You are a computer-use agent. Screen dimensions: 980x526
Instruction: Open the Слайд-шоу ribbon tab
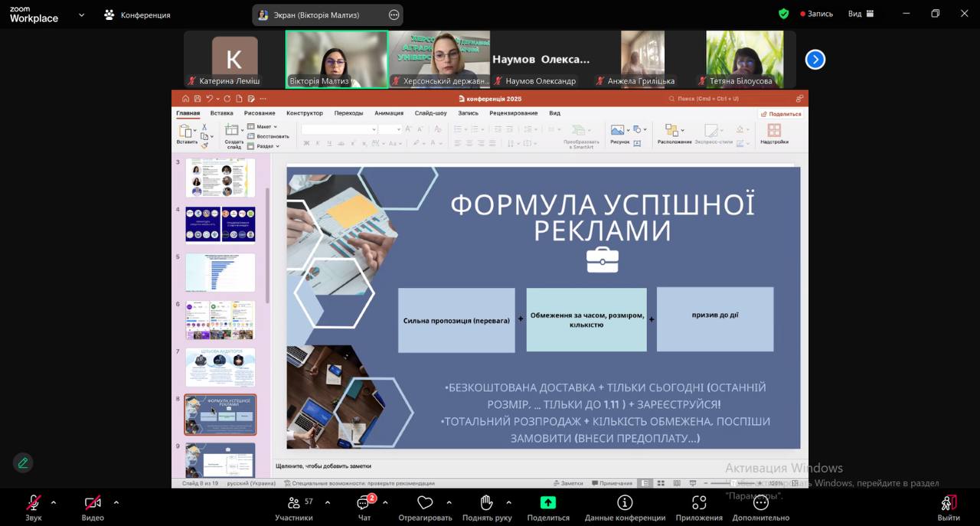click(431, 113)
